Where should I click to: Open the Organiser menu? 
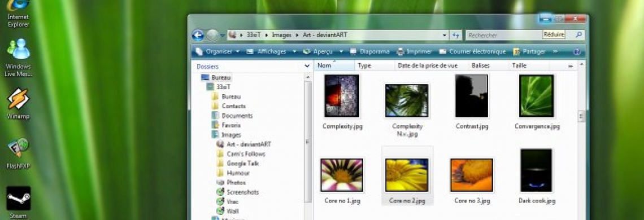(x=217, y=52)
